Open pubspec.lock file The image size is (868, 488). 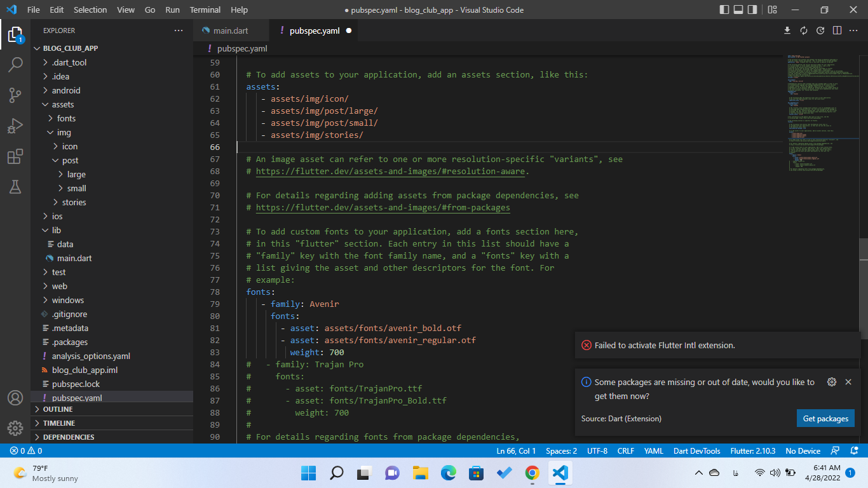coord(112,384)
